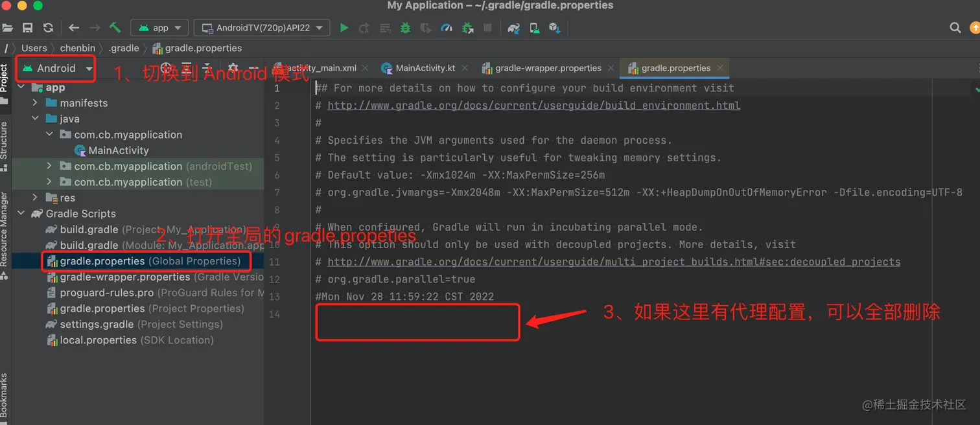
Task: Open the Device Manager phone icon
Action: coord(533,28)
